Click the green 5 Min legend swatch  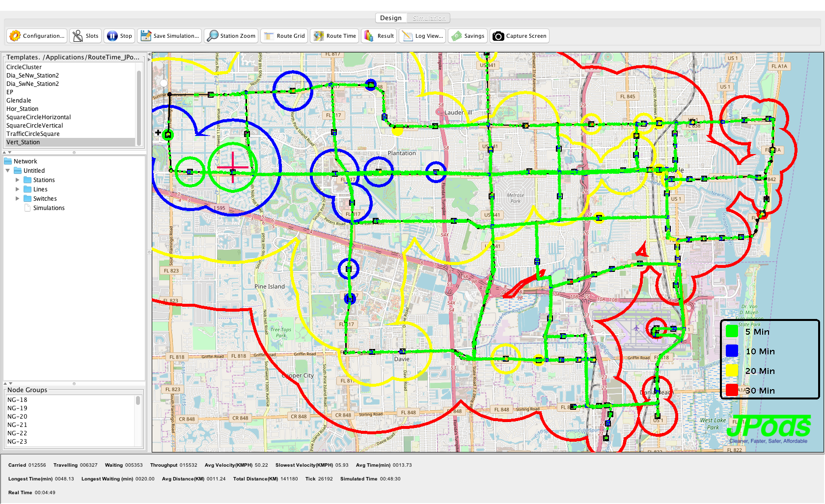[x=732, y=331]
